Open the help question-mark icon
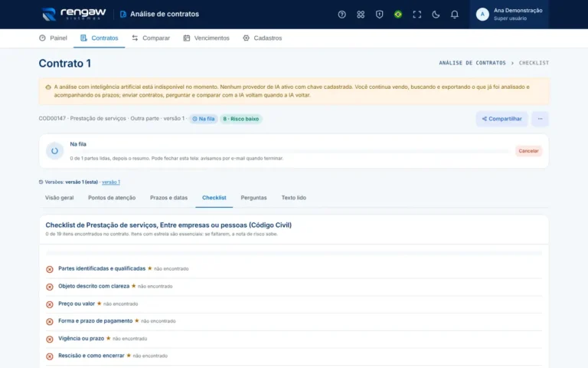The image size is (588, 368). click(341, 15)
